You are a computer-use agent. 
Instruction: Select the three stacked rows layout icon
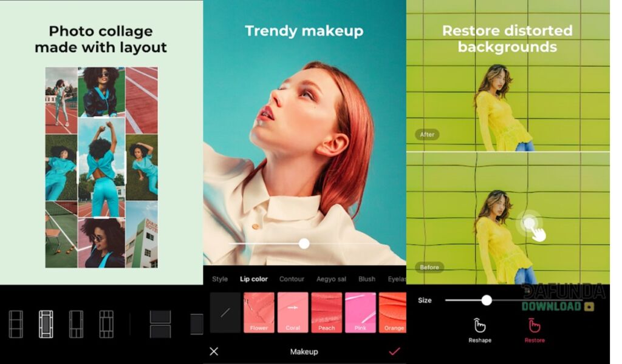pos(16,324)
